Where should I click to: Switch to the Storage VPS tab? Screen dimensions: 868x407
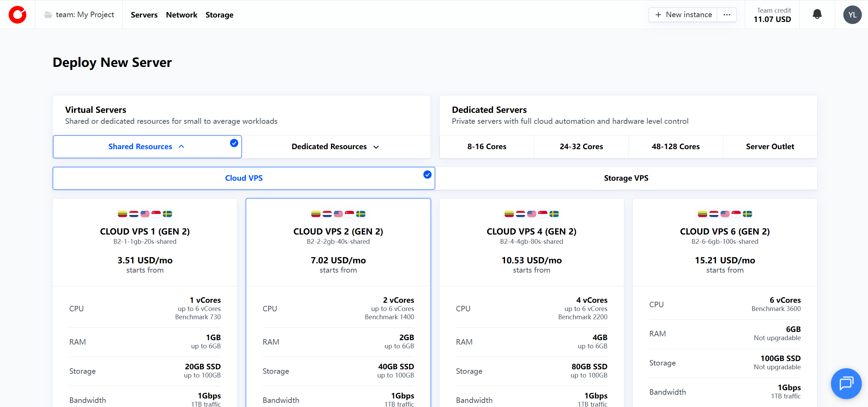626,178
